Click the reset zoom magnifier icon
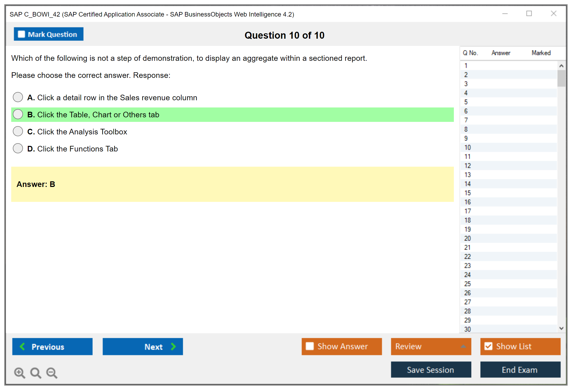 pyautogui.click(x=36, y=373)
